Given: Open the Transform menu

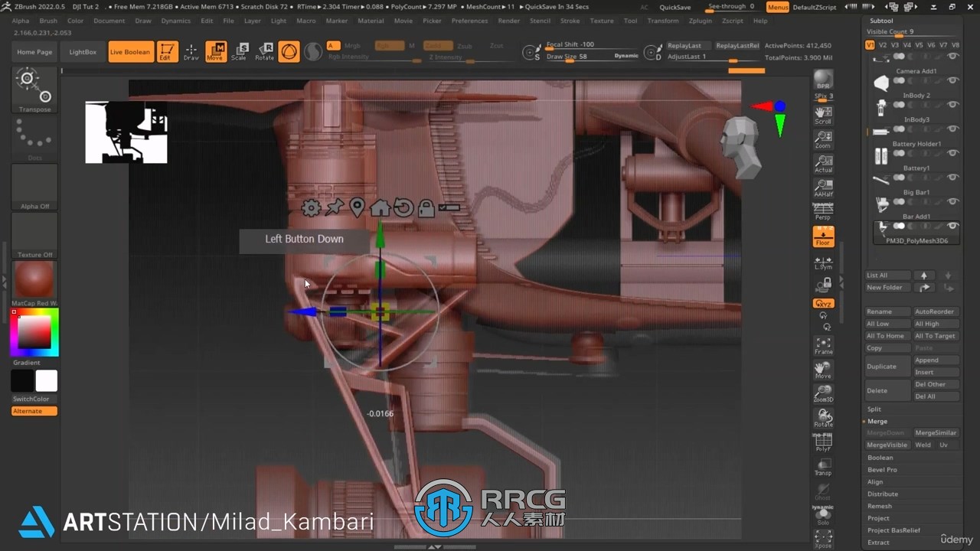Looking at the screenshot, I should click(x=663, y=21).
